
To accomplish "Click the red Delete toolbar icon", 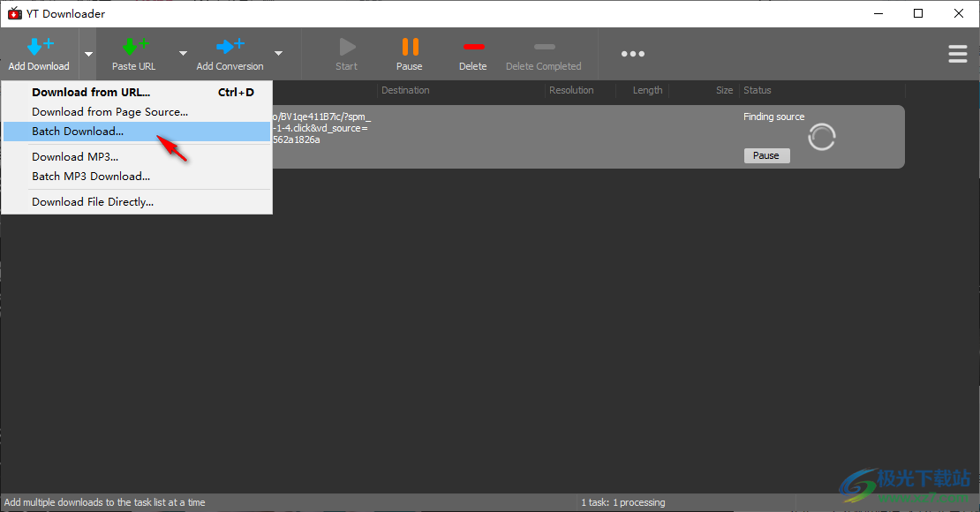I will coord(472,46).
